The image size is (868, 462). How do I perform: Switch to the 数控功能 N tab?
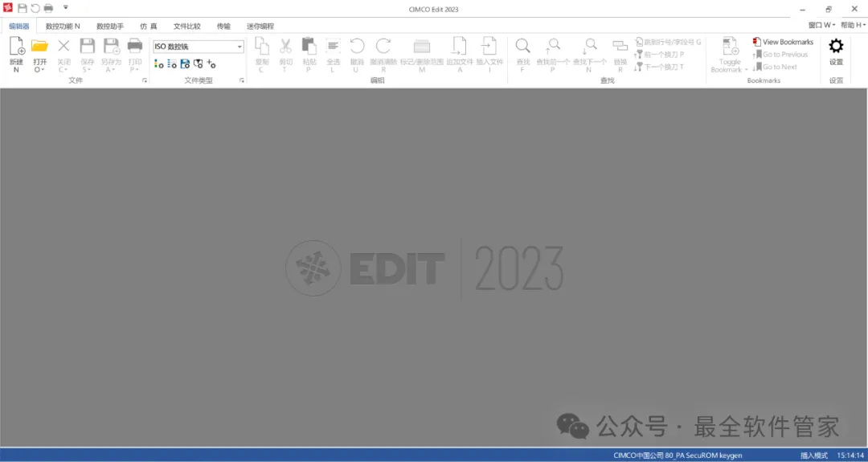click(x=63, y=26)
